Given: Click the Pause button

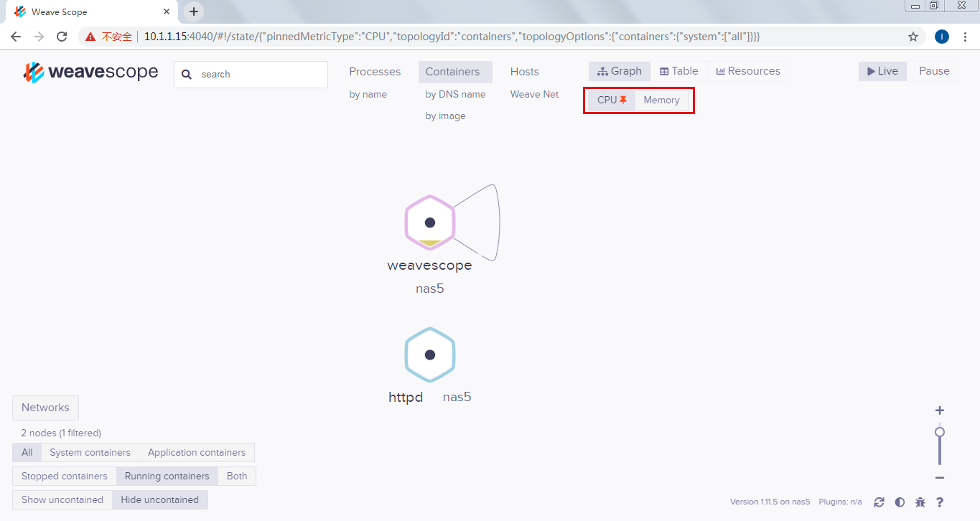Looking at the screenshot, I should pyautogui.click(x=934, y=72).
